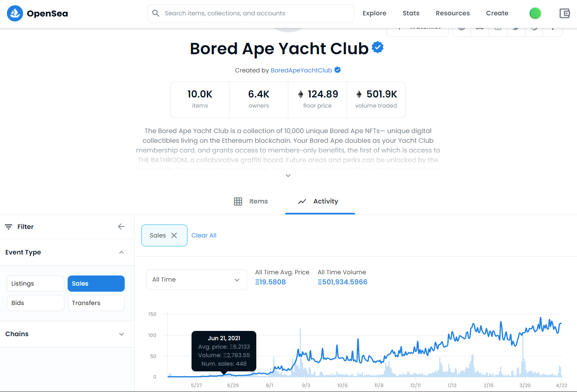This screenshot has height=392, width=577.
Task: Click the verified badge beside Bored Ape Yacht Club title
Action: point(377,47)
